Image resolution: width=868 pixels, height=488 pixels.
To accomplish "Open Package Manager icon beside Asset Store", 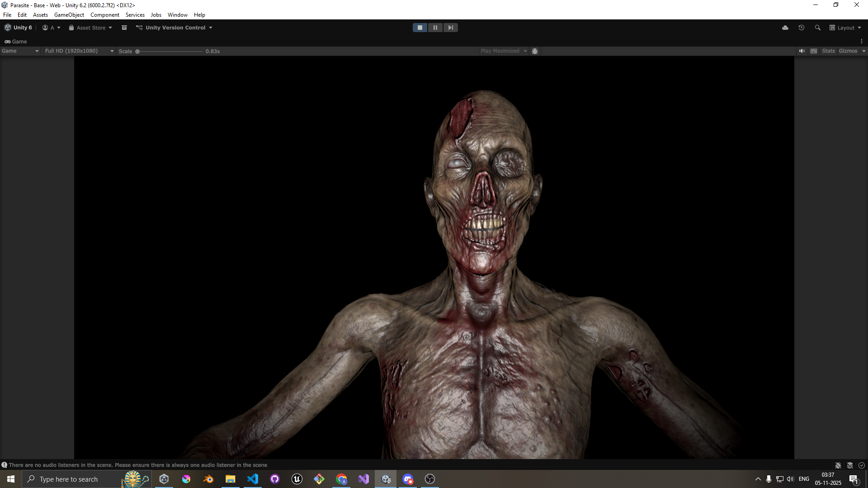I will tap(124, 28).
